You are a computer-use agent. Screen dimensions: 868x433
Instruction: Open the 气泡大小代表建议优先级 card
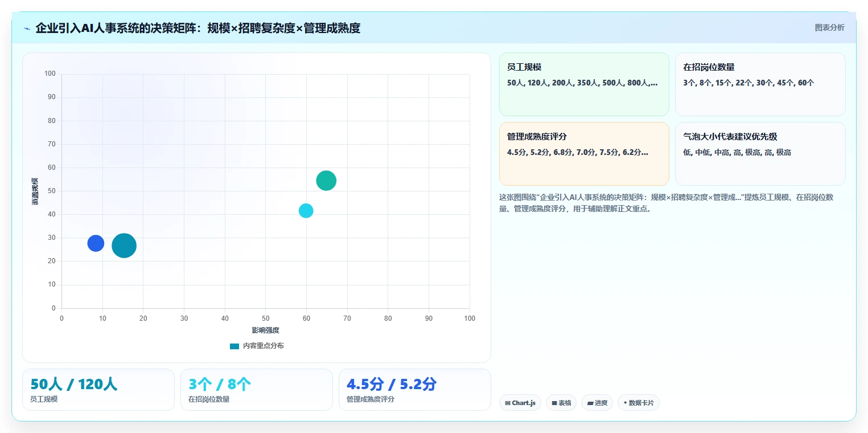click(760, 154)
